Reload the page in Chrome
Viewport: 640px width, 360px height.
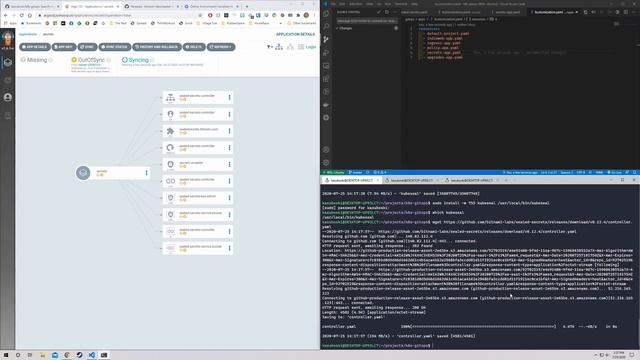point(22,15)
